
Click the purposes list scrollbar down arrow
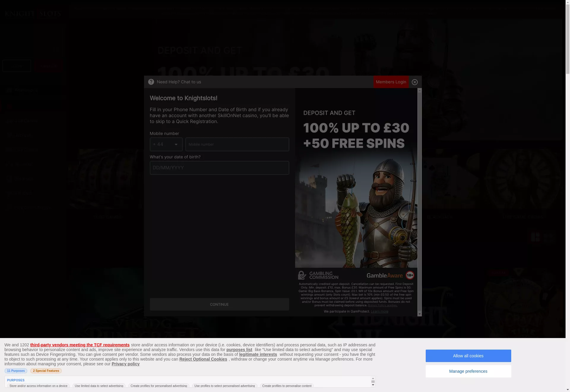pyautogui.click(x=373, y=385)
